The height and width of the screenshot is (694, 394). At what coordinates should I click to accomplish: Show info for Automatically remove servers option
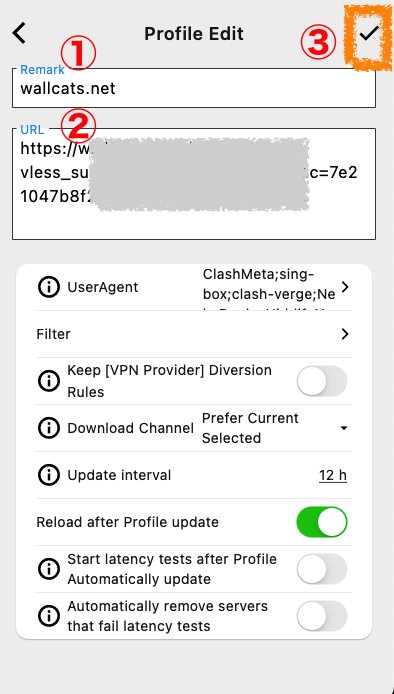49,616
